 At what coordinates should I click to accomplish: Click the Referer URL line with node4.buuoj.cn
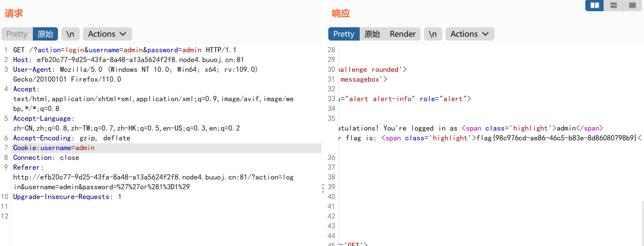153,177
